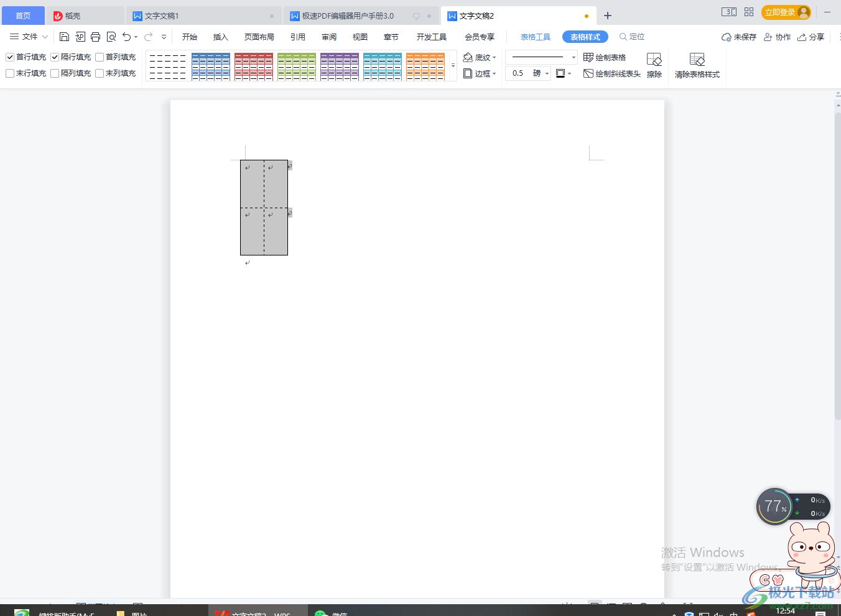Click the window count icon showing 3
This screenshot has height=616, width=841.
(729, 12)
